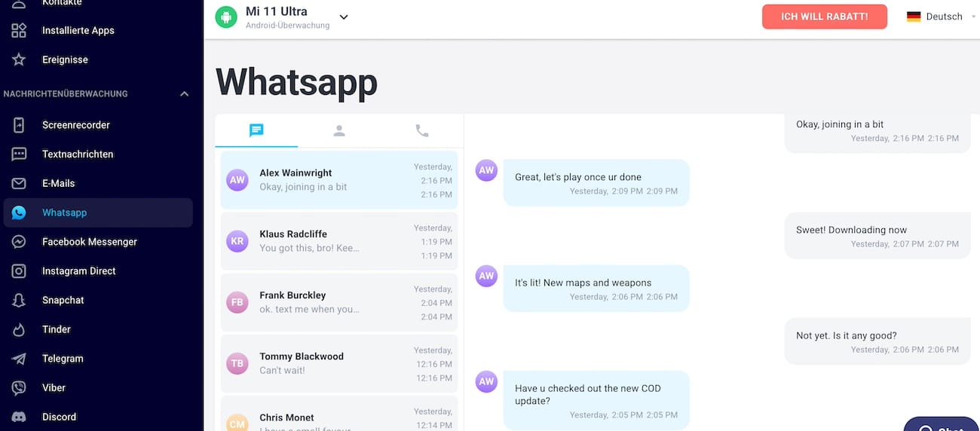The image size is (980, 431).
Task: Click the 'Can't wait!' message preview
Action: tap(282, 370)
